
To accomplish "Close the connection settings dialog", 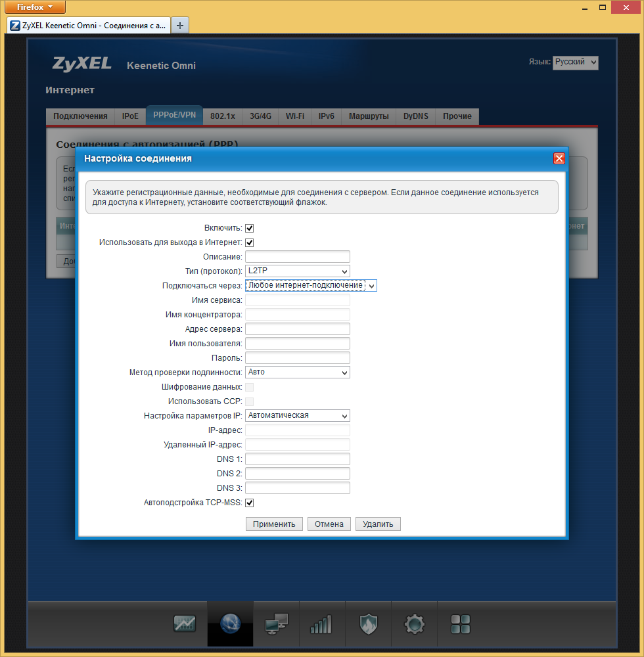I will (x=559, y=158).
